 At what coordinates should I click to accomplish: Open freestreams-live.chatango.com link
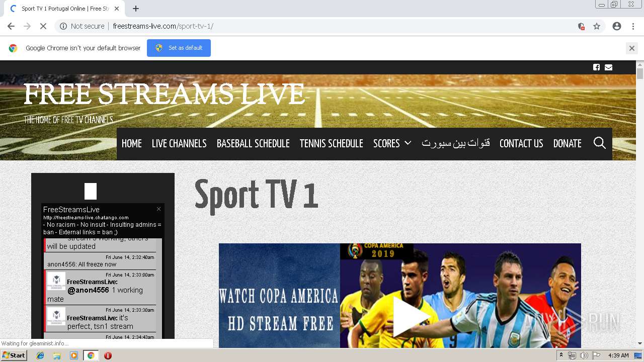click(x=86, y=218)
